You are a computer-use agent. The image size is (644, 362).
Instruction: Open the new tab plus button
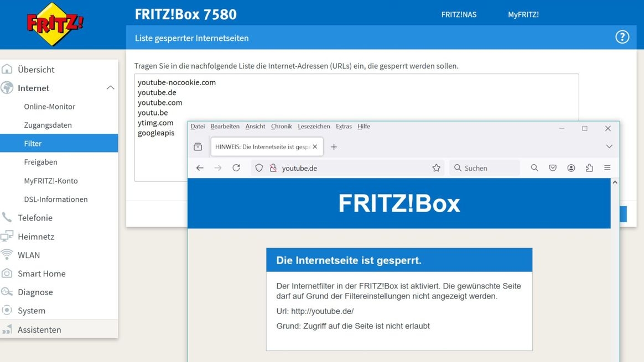coord(334,147)
